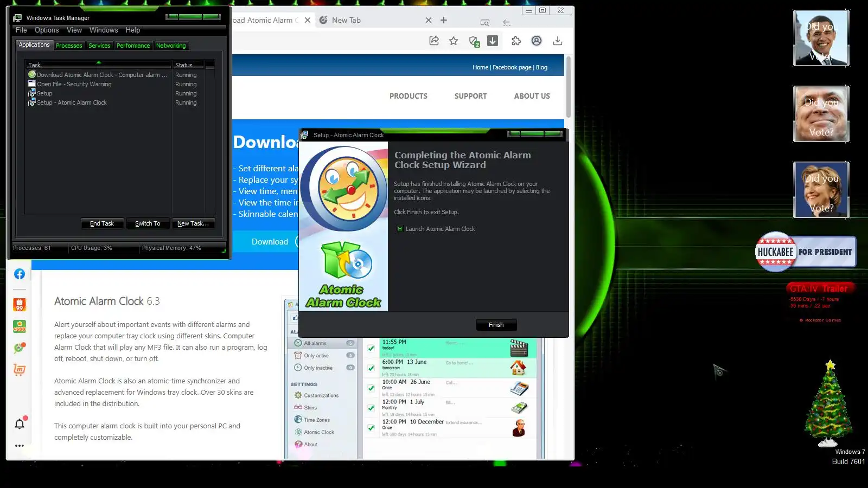The width and height of the screenshot is (868, 488).
Task: Click the Obama Did you Vote desktop gadget
Action: [x=821, y=38]
